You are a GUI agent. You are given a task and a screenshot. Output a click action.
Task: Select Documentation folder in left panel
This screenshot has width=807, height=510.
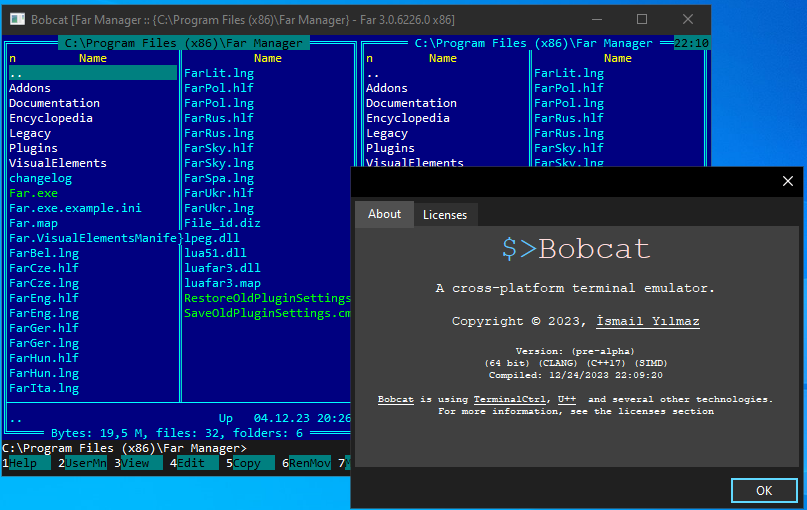tap(54, 103)
